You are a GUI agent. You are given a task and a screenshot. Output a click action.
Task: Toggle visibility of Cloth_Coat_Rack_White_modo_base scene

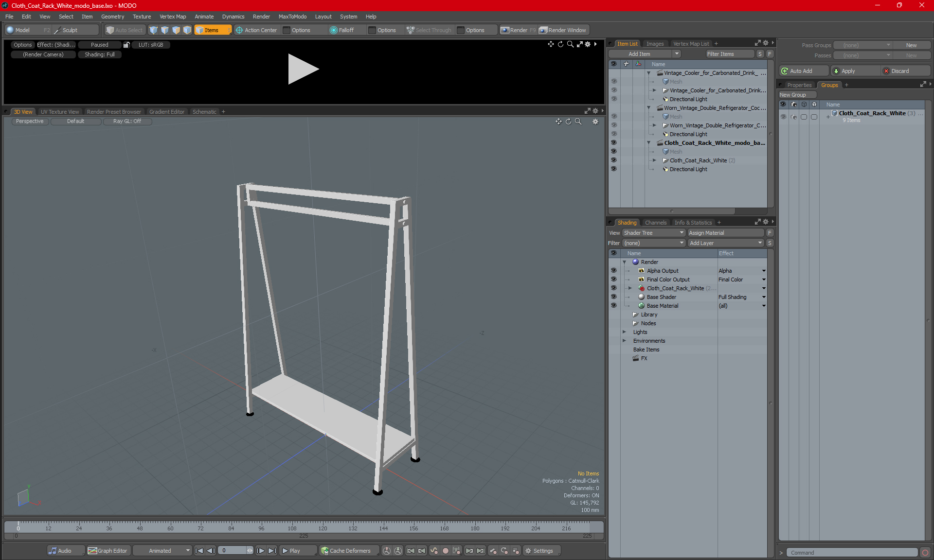pyautogui.click(x=613, y=143)
